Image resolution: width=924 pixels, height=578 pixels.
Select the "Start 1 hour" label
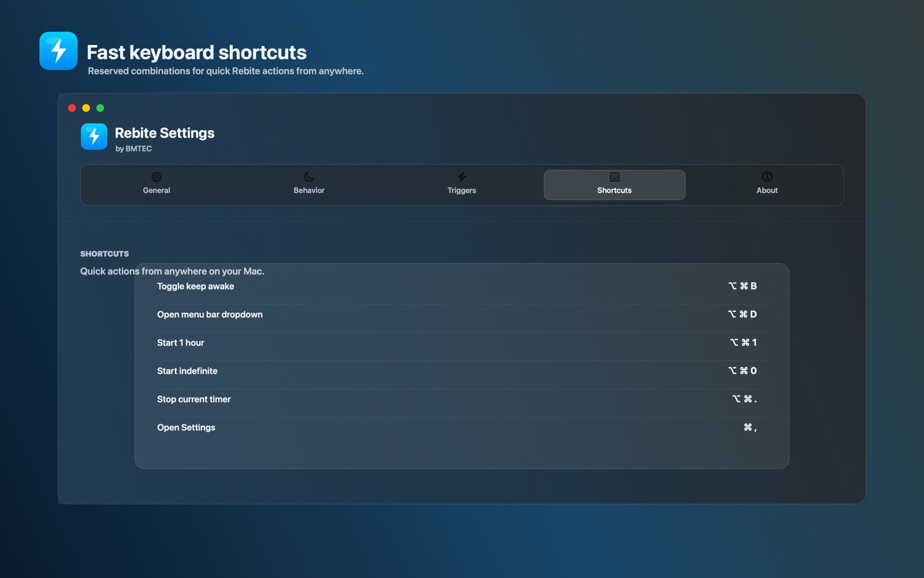[x=181, y=343]
